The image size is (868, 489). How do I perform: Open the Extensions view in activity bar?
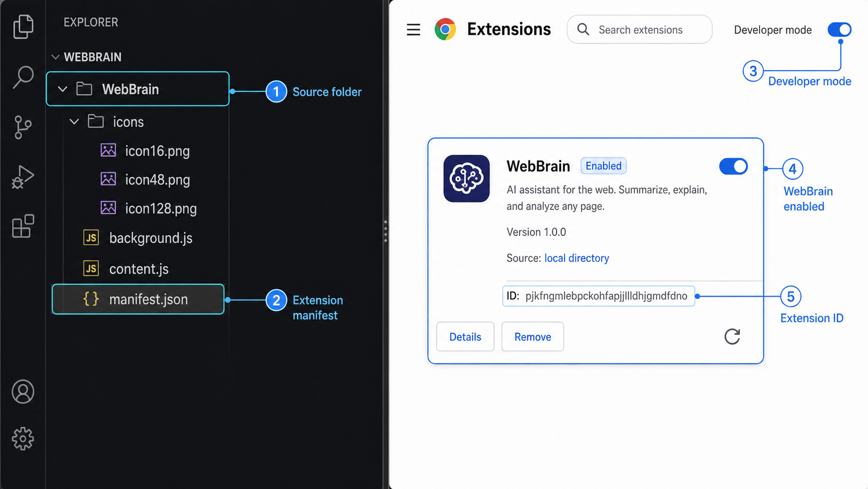click(23, 226)
